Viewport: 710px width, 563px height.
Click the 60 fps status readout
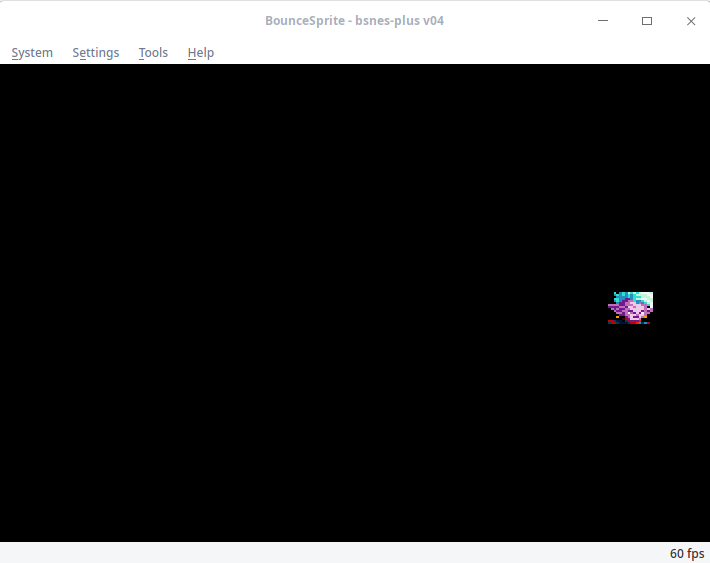click(687, 553)
